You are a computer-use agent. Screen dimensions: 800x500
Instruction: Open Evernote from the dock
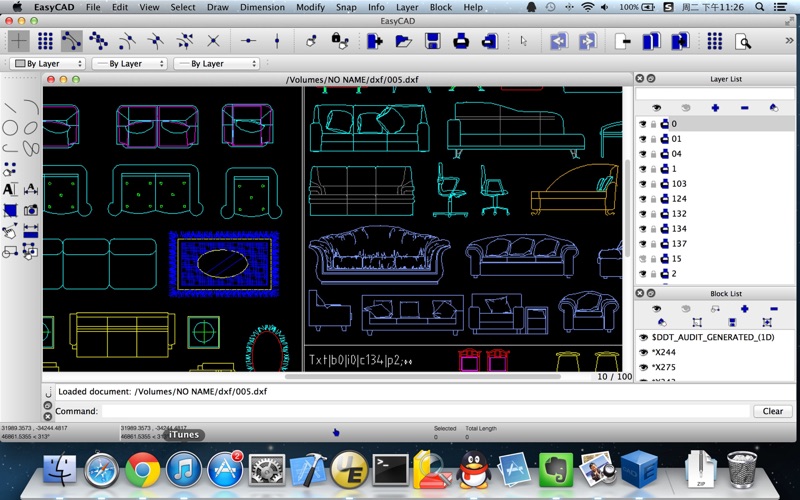556,470
